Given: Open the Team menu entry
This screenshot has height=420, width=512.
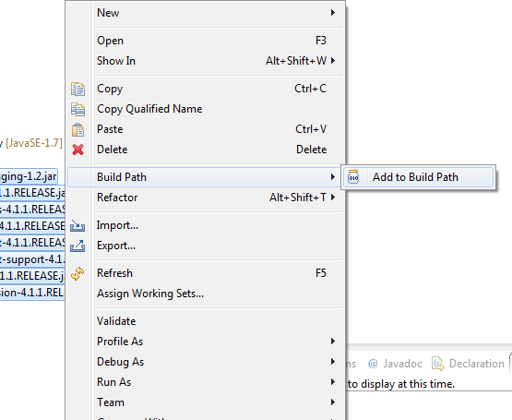Looking at the screenshot, I should pos(206,402).
